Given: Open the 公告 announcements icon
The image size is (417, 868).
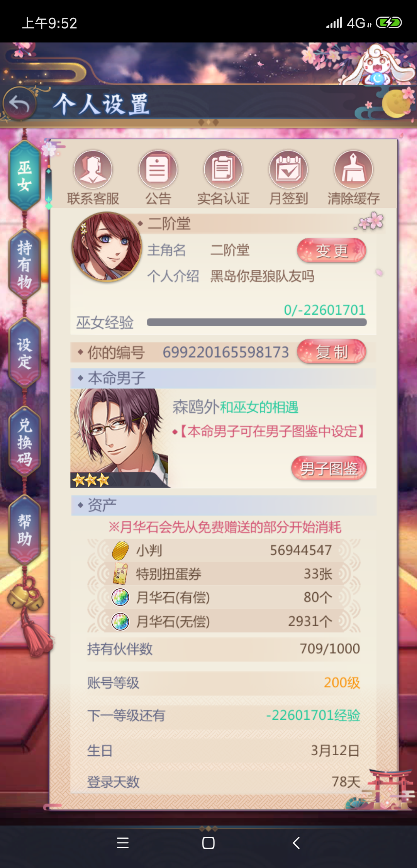Looking at the screenshot, I should click(x=158, y=170).
